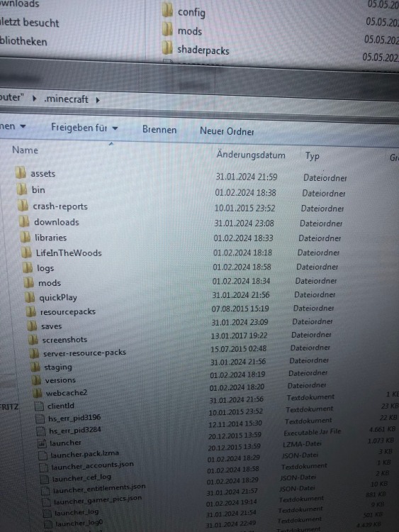This screenshot has width=399, height=532.
Task: Select the webcache2 folder icon
Action: click(x=38, y=393)
